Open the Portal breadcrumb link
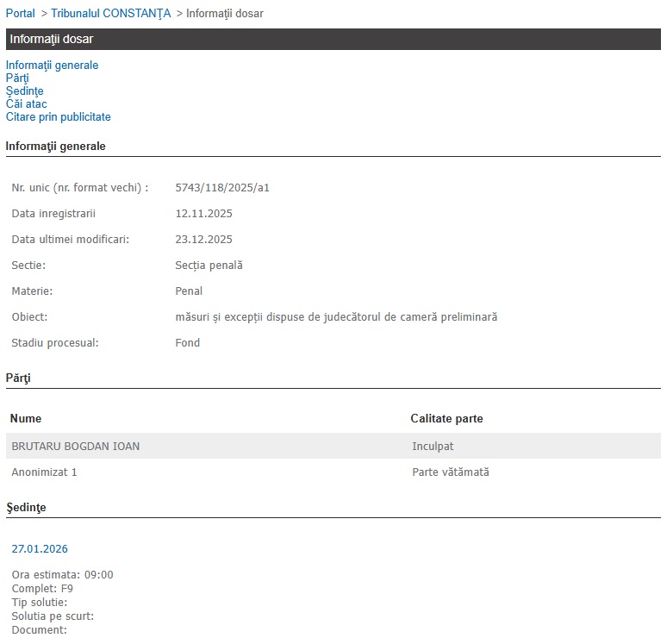The height and width of the screenshot is (644, 667). tap(21, 14)
